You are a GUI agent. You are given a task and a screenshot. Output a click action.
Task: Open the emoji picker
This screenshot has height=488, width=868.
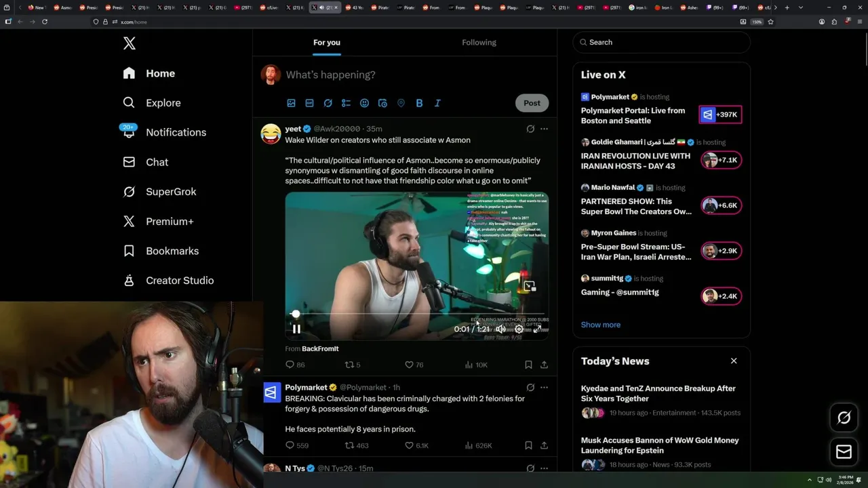364,103
